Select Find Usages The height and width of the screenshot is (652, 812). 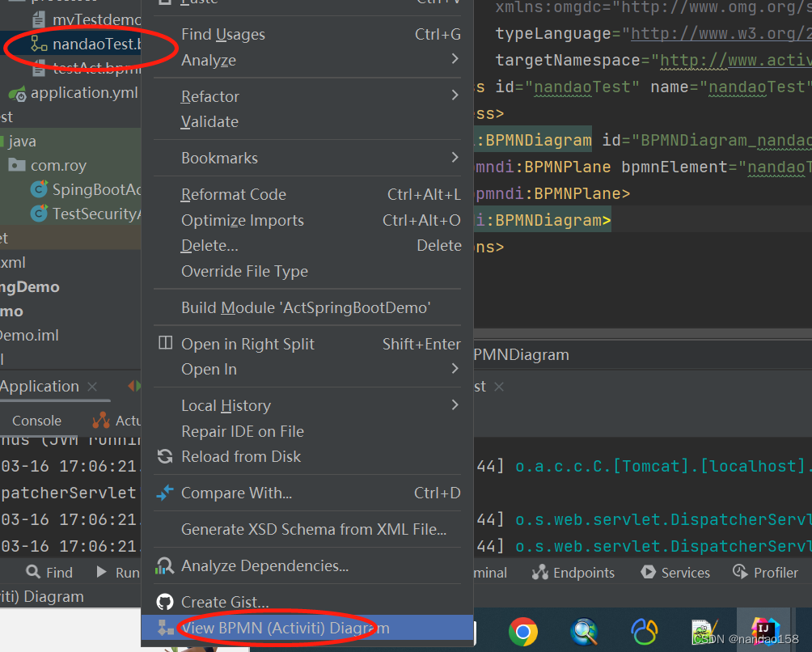click(x=307, y=34)
